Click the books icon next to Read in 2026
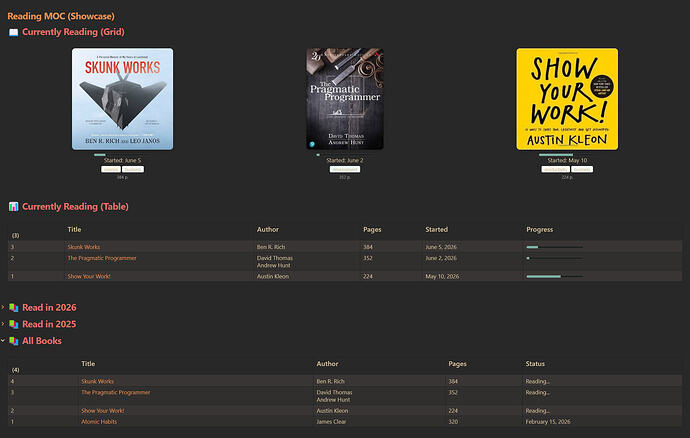 [x=14, y=308]
